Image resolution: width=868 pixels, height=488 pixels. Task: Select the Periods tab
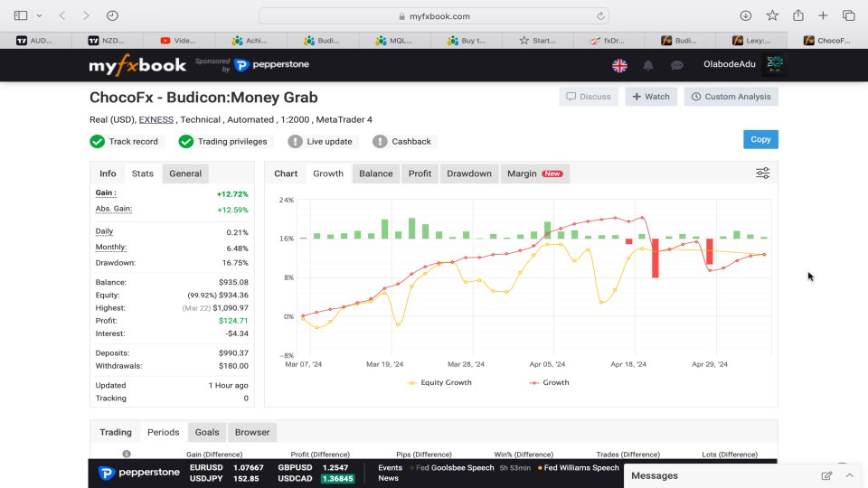coord(164,432)
